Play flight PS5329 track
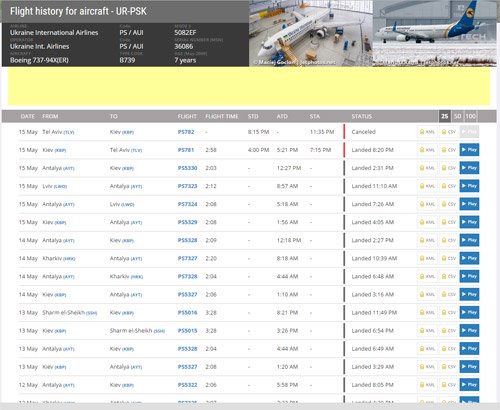500x410 pixels. 469,222
